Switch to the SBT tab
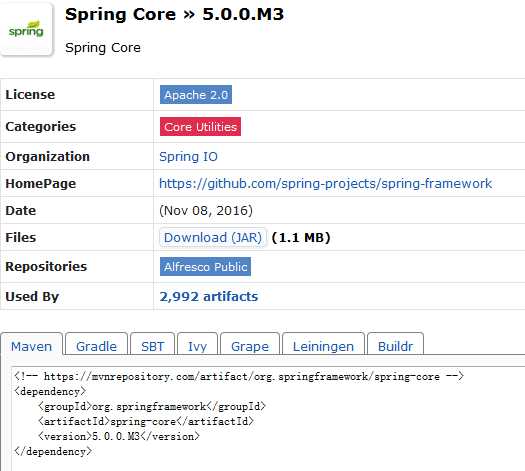 click(153, 344)
